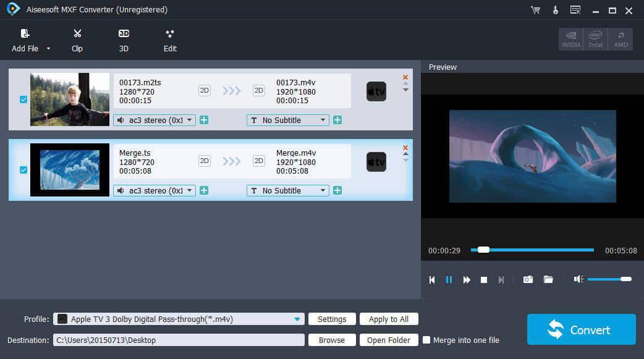Viewport: 644px width, 359px height.
Task: Click the registration key icon
Action: (x=554, y=9)
